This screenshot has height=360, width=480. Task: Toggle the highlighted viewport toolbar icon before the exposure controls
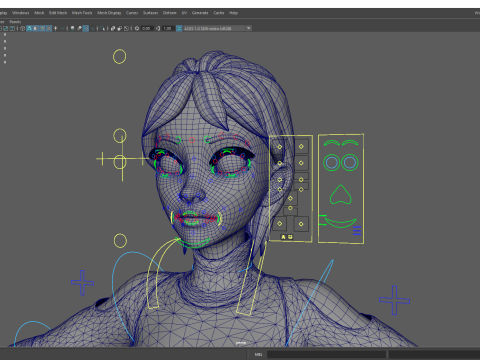(86, 28)
